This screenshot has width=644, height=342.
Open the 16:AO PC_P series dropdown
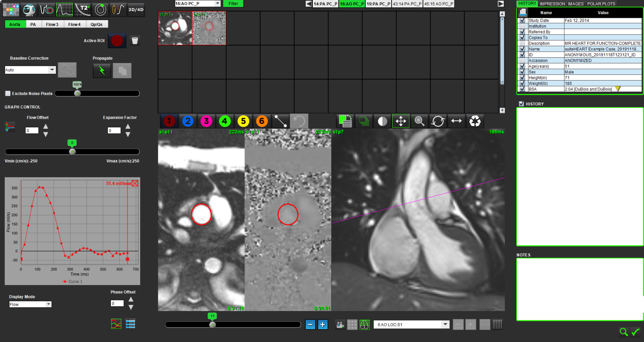pos(218,3)
